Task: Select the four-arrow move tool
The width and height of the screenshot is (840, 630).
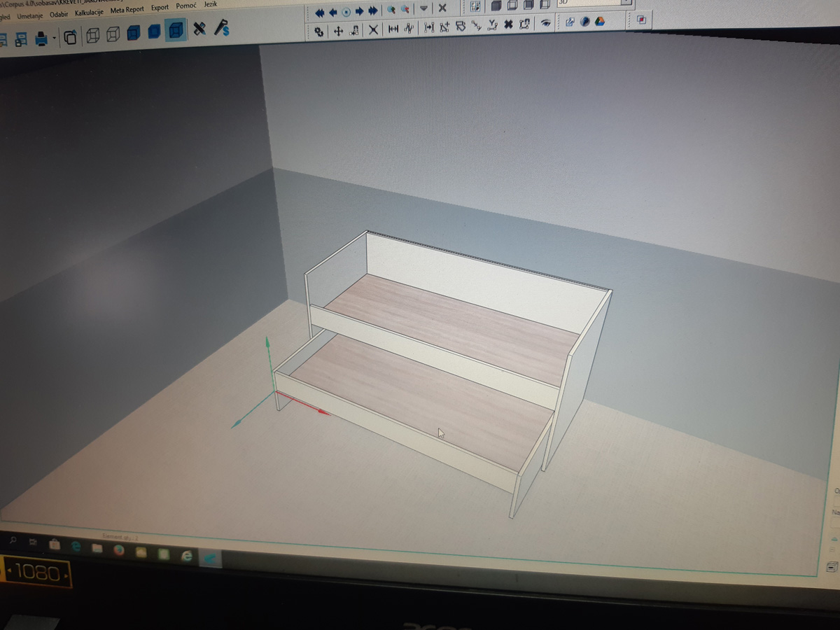Action: [x=337, y=31]
